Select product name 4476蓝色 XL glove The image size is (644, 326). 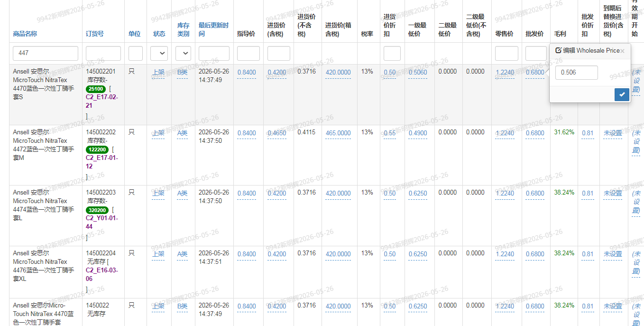tap(43, 266)
